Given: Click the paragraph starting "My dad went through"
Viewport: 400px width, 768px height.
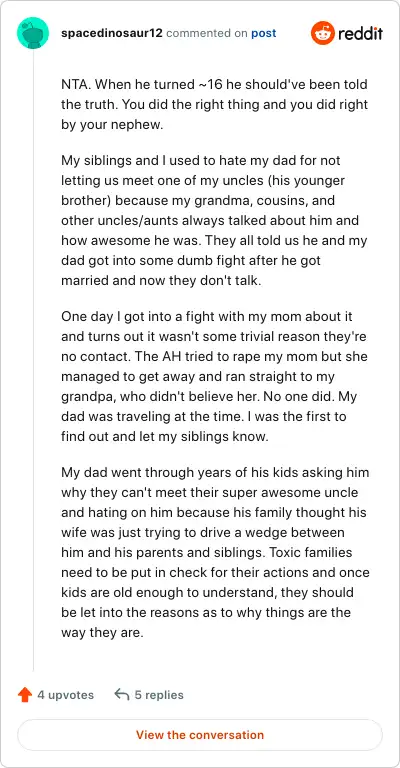Looking at the screenshot, I should point(215,552).
